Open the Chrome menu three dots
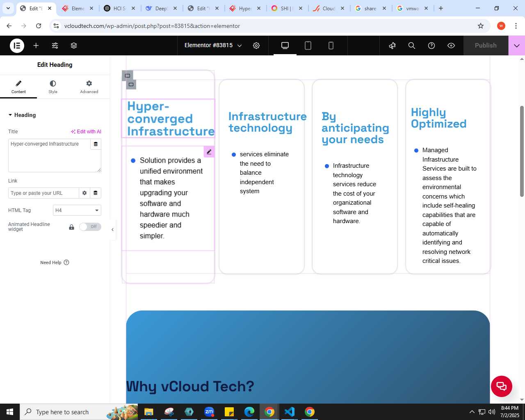 pyautogui.click(x=516, y=26)
